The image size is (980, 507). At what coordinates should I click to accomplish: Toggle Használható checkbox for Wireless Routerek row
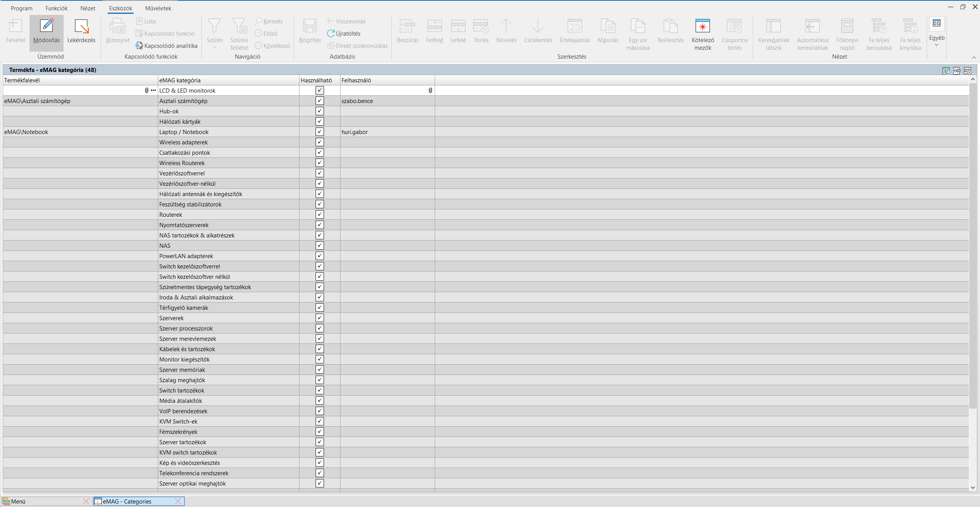tap(319, 163)
